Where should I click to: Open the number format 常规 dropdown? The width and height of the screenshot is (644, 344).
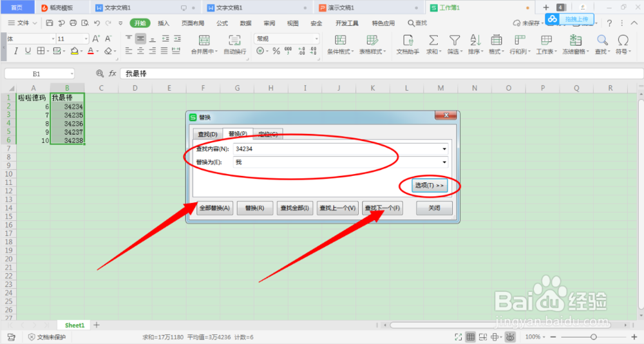(316, 39)
